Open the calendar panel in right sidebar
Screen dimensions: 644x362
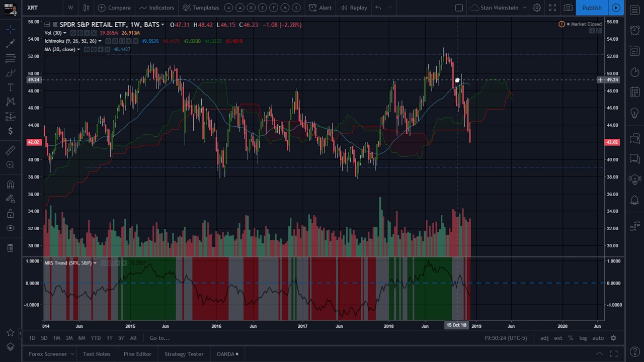[634, 92]
